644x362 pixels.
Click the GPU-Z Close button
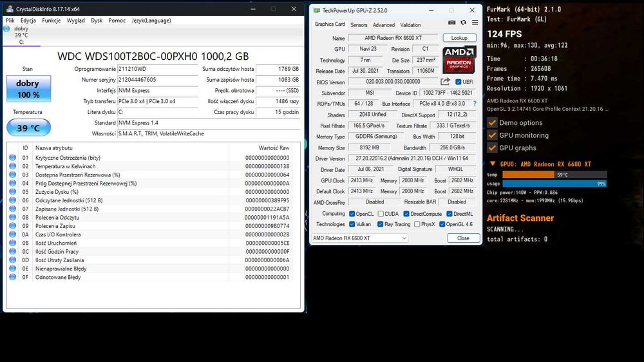463,238
